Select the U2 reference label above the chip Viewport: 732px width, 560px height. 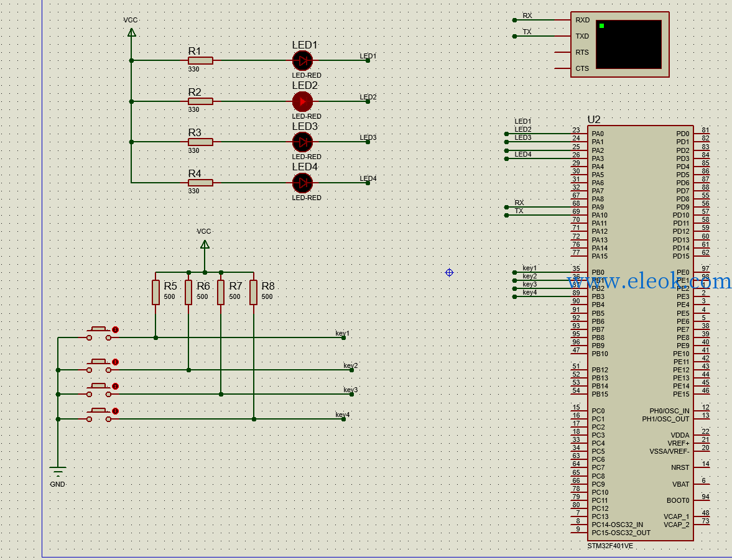(594, 119)
